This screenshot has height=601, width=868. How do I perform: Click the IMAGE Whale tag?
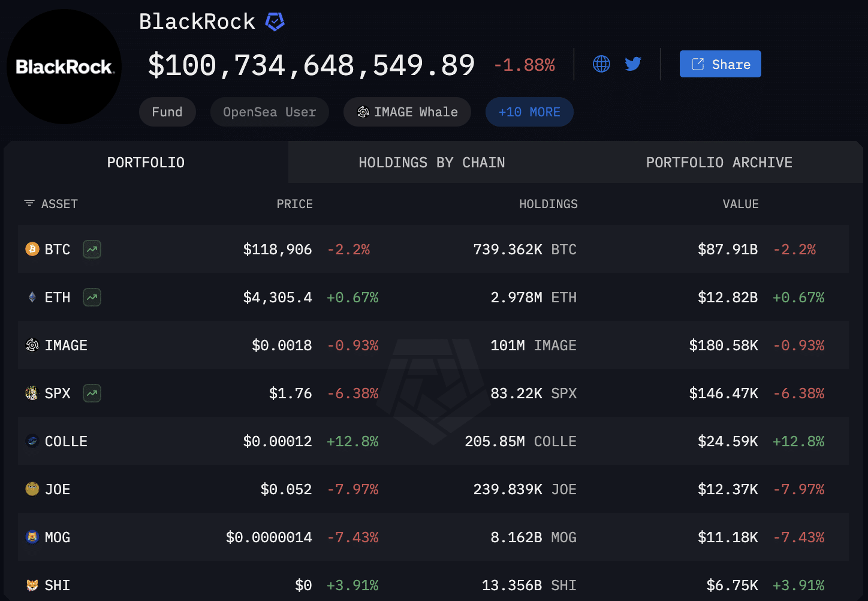[x=407, y=112]
